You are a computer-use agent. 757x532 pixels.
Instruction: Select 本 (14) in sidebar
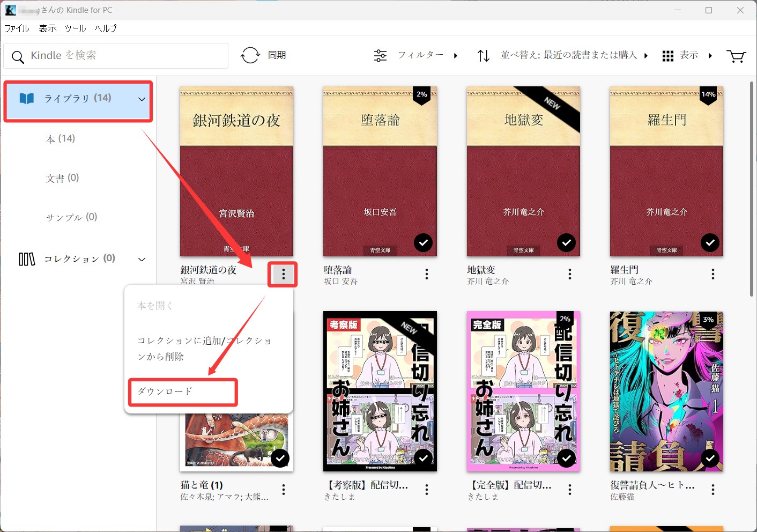[x=61, y=139]
